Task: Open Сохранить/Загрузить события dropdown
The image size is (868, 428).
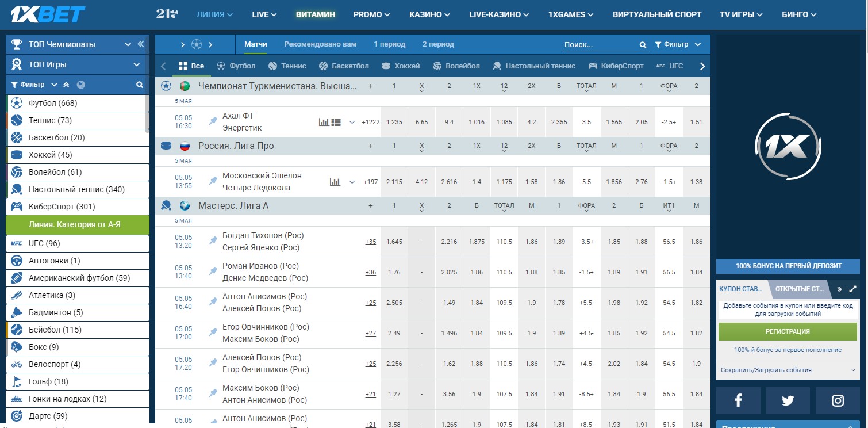Action: point(788,370)
